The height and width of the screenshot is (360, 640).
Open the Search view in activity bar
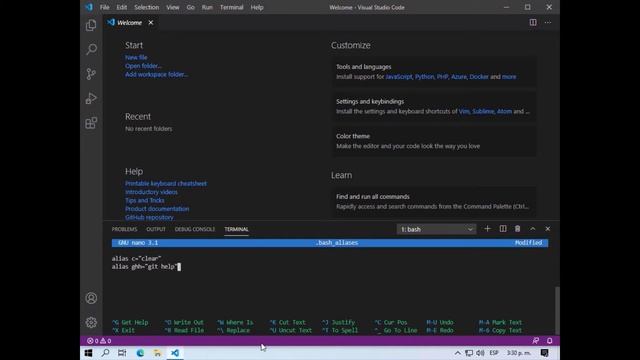pos(91,49)
